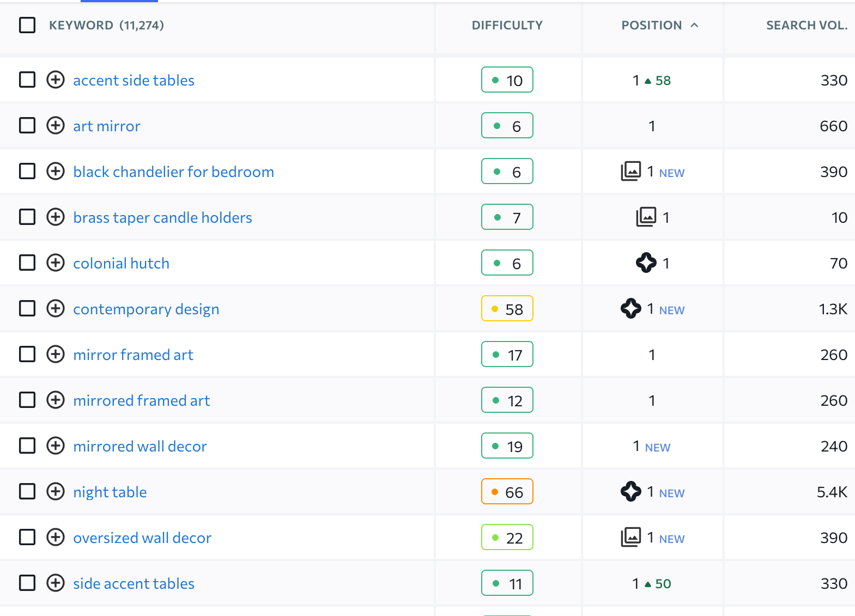Viewport: 855px width, 616px height.
Task: Click AI star icon in contemporary design row
Action: click(x=631, y=308)
